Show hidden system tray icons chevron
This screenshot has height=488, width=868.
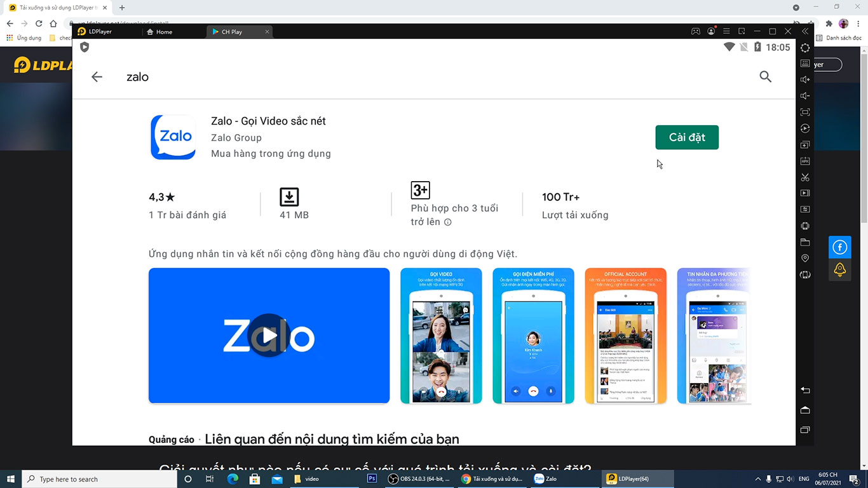757,479
